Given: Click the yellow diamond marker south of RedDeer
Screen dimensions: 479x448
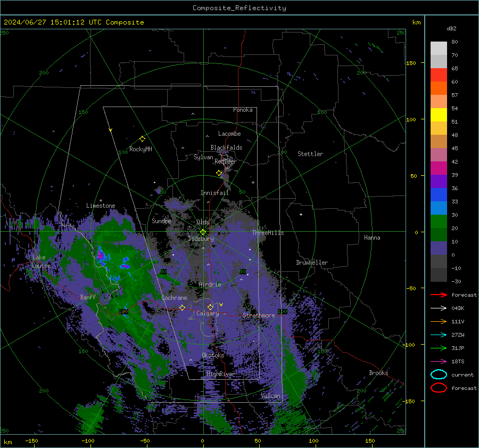Looking at the screenshot, I should pos(219,173).
